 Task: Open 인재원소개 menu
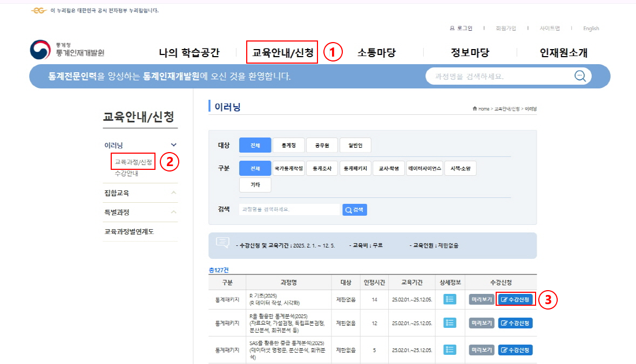(x=564, y=52)
